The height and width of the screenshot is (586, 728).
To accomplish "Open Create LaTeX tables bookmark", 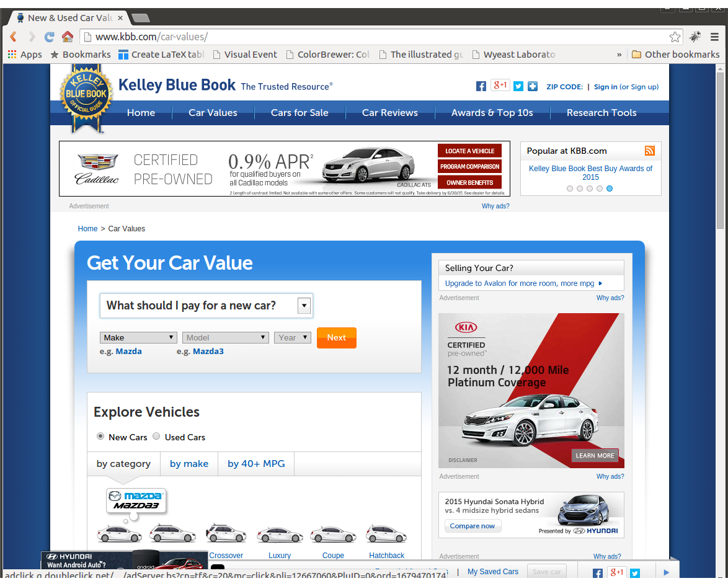I will coord(161,55).
